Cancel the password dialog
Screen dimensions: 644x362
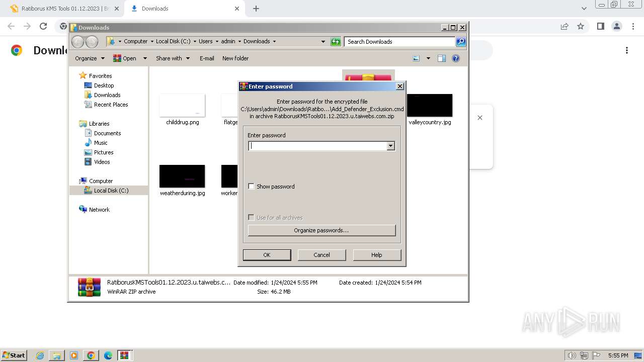[x=321, y=255]
